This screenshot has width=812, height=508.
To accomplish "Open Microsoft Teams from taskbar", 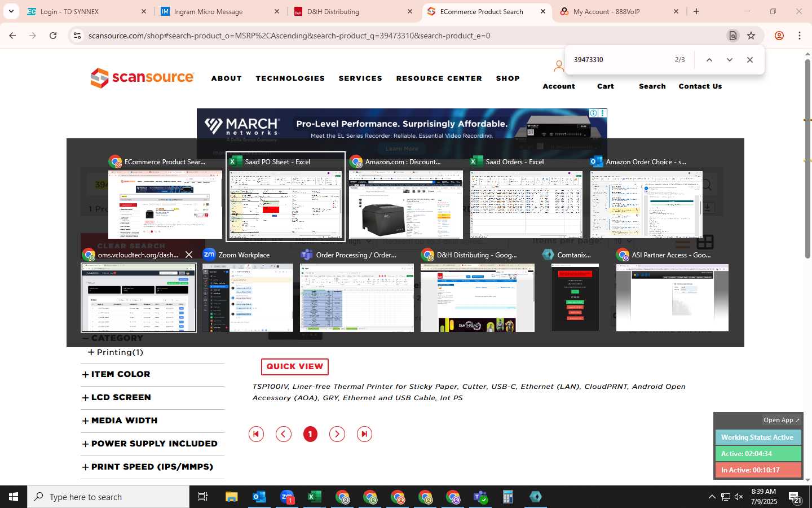I will [480, 497].
